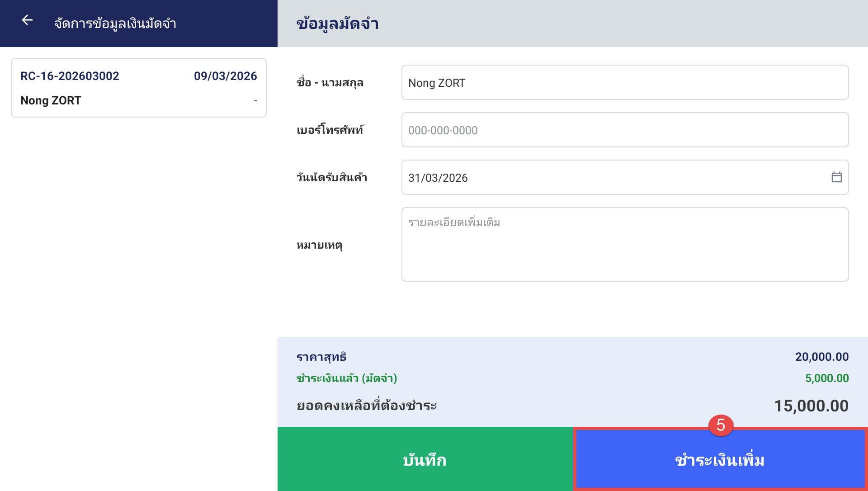868x491 pixels.
Task: Click the ชำระเงินแล้ว (มัดจำ) green label
Action: point(347,378)
